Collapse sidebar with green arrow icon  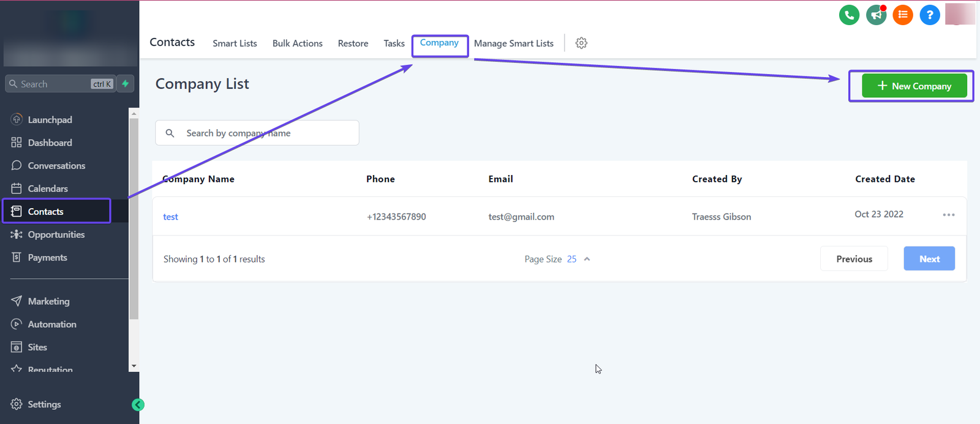click(x=138, y=404)
